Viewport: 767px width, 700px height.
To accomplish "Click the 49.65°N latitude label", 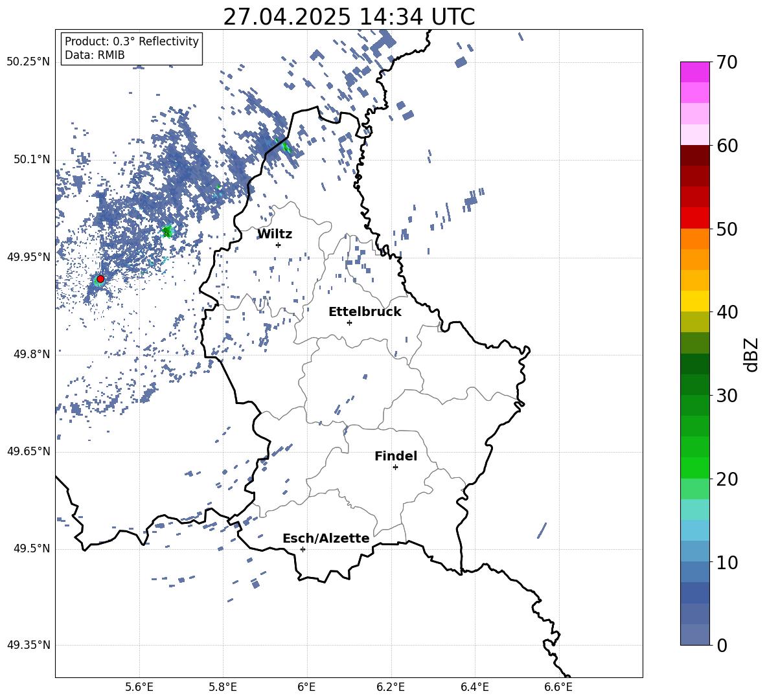I will [x=29, y=451].
